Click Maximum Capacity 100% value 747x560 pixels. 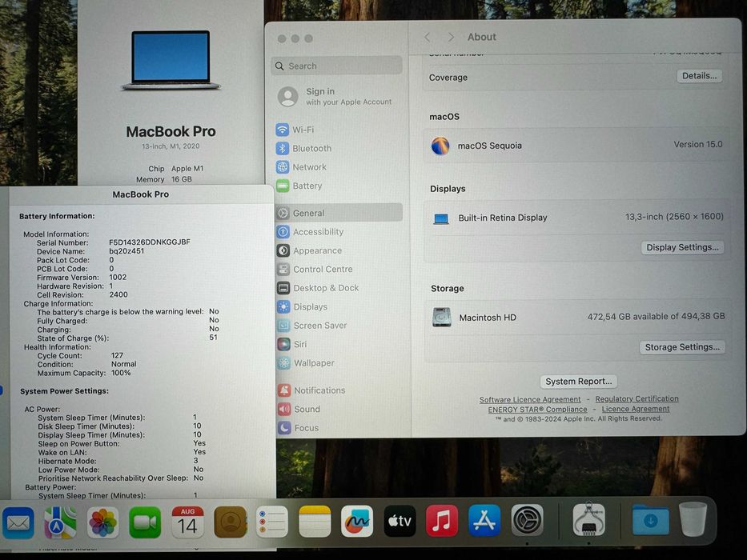(x=121, y=373)
